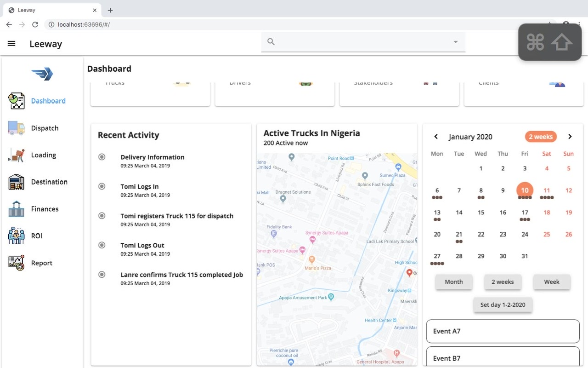The width and height of the screenshot is (588, 368).
Task: Open the Destination menu item
Action: pyautogui.click(x=49, y=182)
